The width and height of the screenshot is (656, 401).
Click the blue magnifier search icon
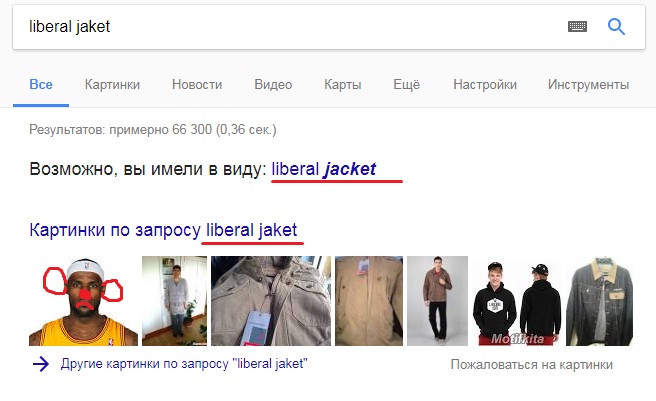pos(616,27)
